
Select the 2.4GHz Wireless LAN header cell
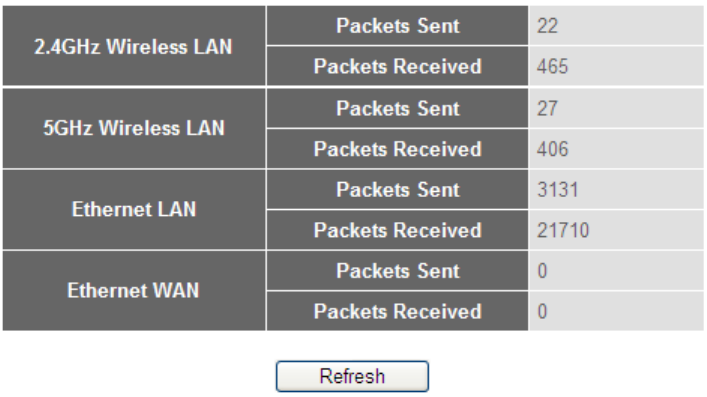[134, 46]
